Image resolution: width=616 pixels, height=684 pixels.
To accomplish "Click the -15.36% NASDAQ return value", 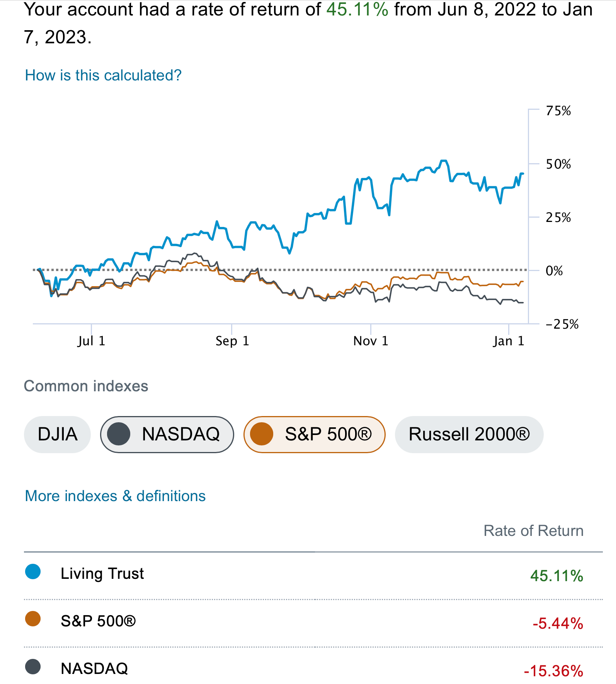I will click(x=553, y=671).
